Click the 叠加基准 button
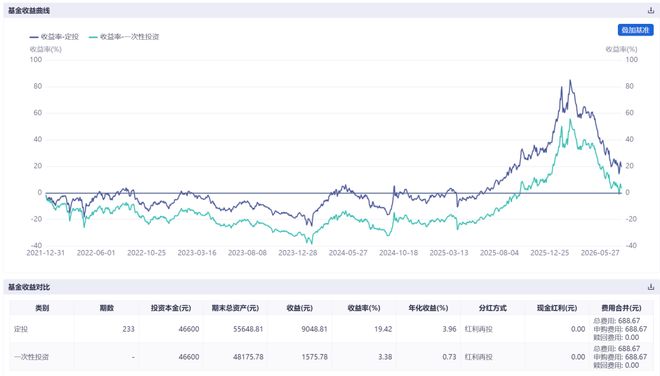Viewport: 660px width, 376px height. pyautogui.click(x=635, y=30)
